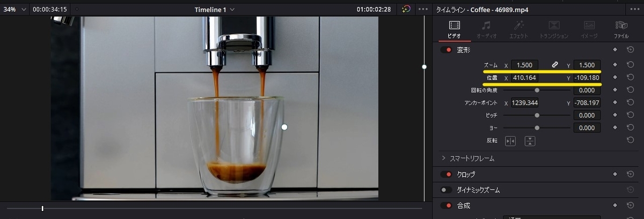Image resolution: width=644 pixels, height=219 pixels.
Task: Click the ヨー value field
Action: [587, 127]
